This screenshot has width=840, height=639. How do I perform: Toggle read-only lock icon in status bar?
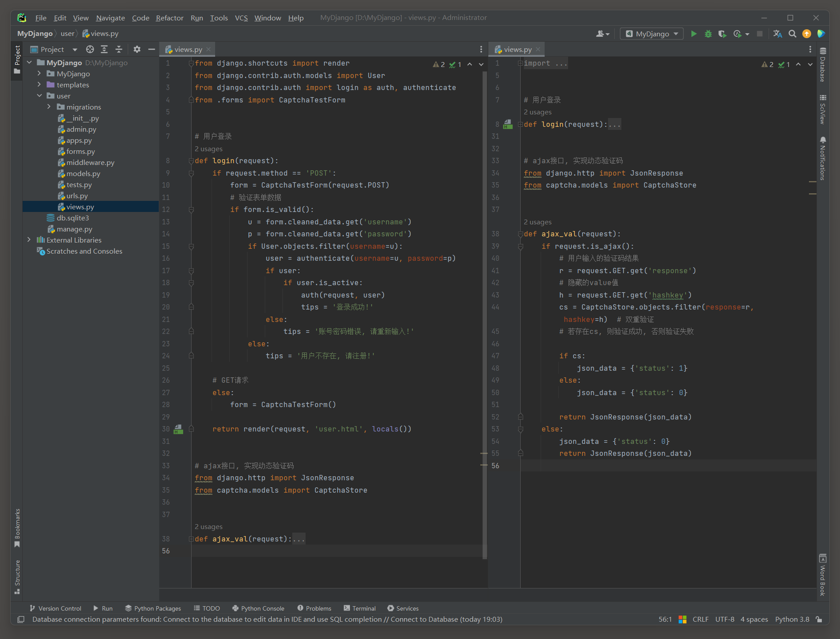819,619
